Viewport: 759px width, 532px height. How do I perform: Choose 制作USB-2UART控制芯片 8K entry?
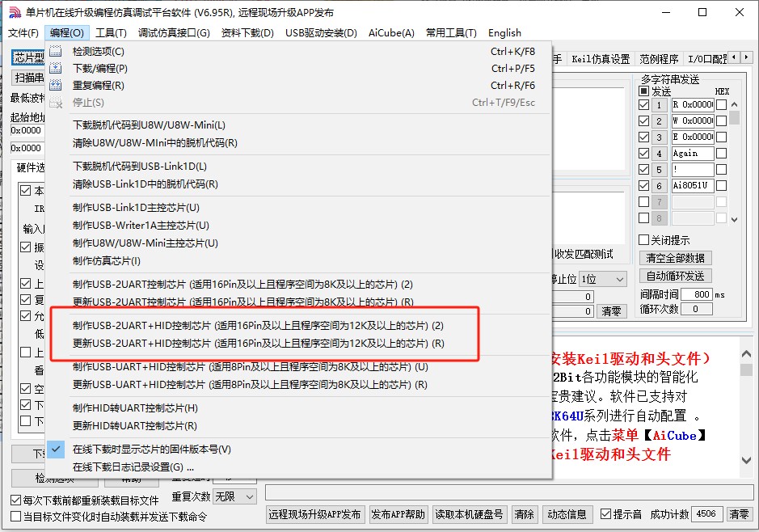(x=298, y=284)
